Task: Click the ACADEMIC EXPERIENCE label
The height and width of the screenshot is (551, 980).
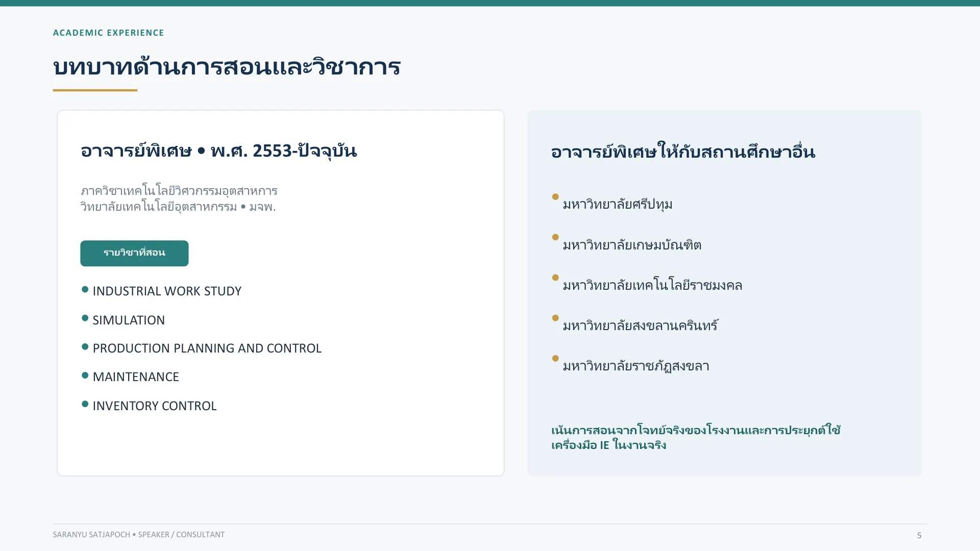Action: pos(109,33)
